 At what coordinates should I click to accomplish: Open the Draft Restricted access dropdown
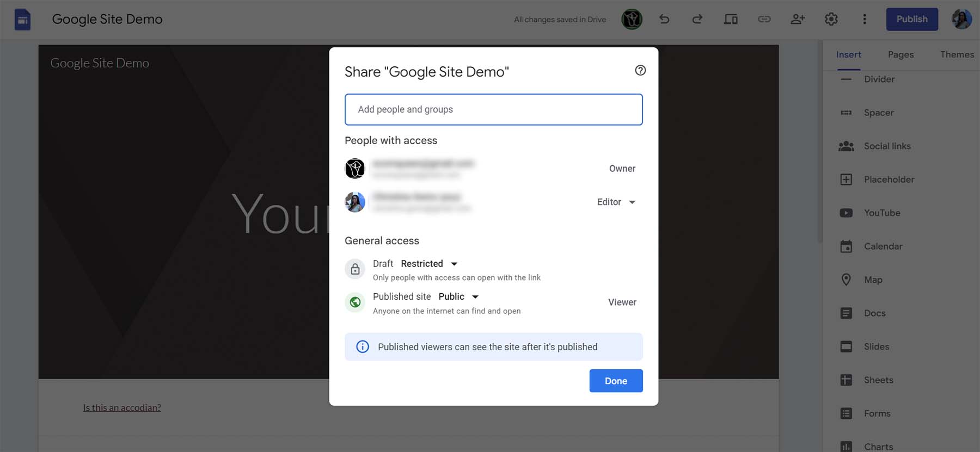(429, 264)
